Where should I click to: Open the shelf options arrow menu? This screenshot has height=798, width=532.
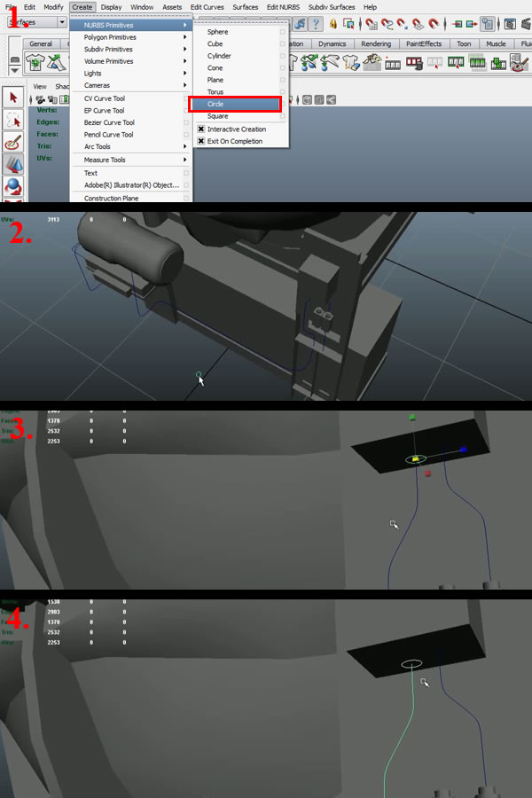(15, 70)
